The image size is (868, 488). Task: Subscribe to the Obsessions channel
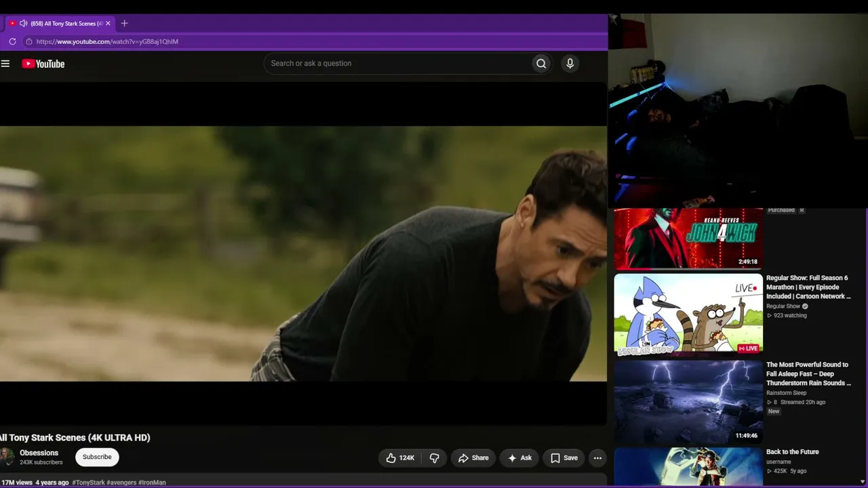(97, 457)
